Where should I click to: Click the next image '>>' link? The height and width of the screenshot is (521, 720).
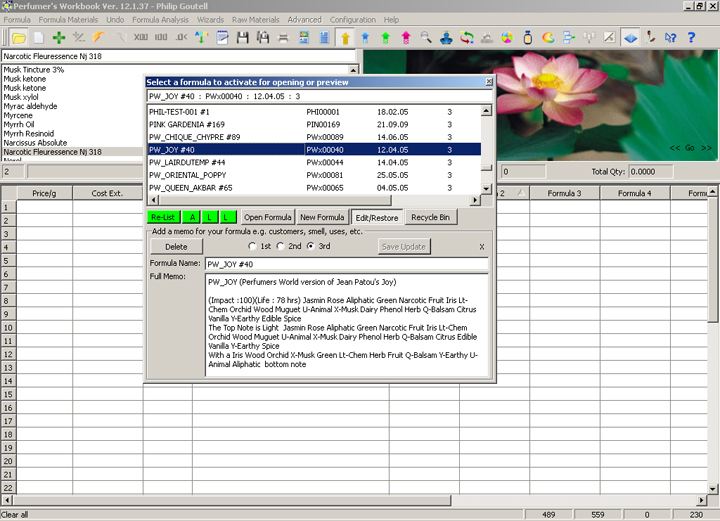(706, 148)
